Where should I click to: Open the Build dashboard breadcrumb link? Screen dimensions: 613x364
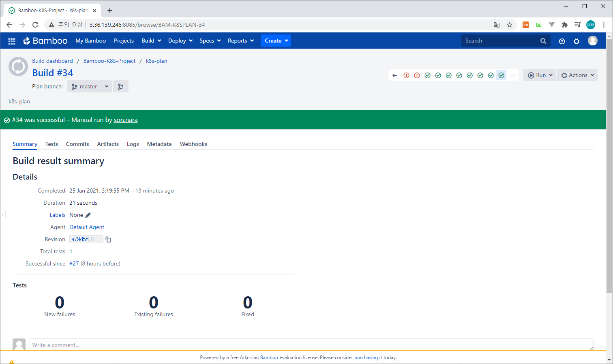(x=53, y=61)
